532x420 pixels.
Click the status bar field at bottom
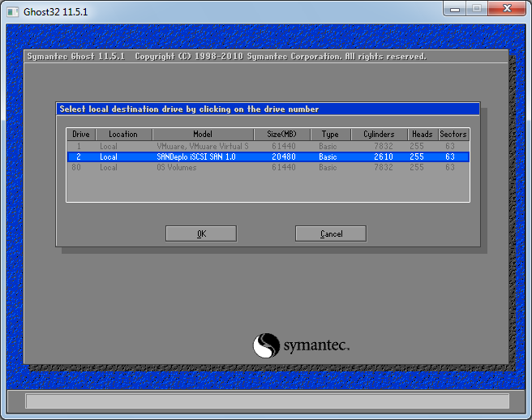tap(268, 401)
